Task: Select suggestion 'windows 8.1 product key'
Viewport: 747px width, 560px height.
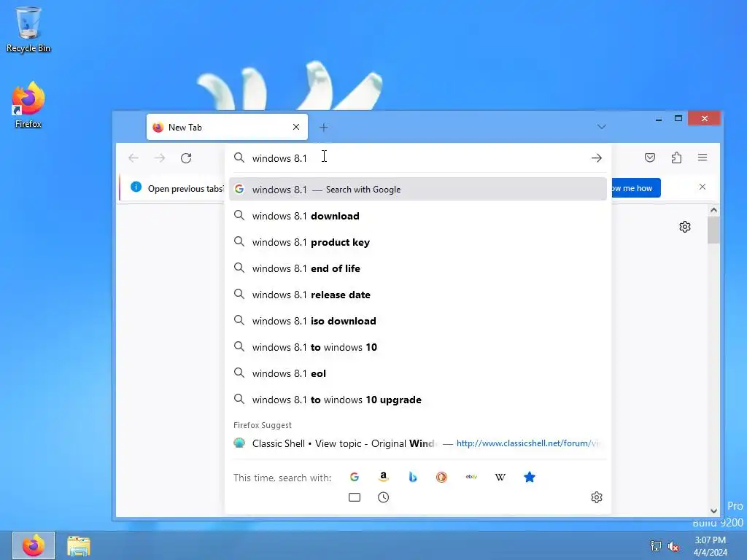Action: [418, 242]
